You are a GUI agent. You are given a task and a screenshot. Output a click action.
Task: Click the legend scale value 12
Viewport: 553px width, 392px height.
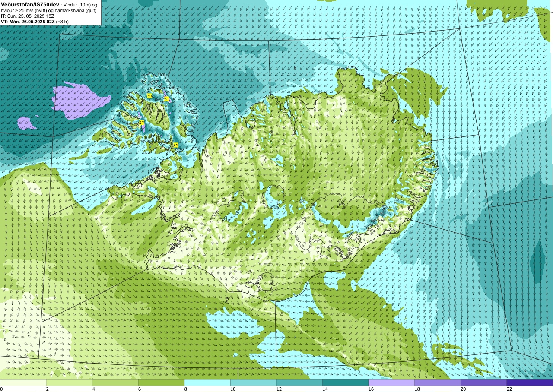(x=279, y=389)
